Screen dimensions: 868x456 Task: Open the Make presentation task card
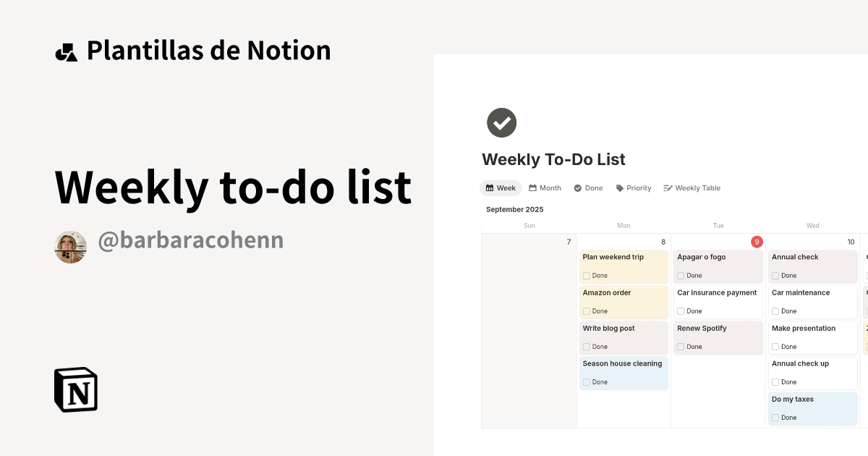804,328
